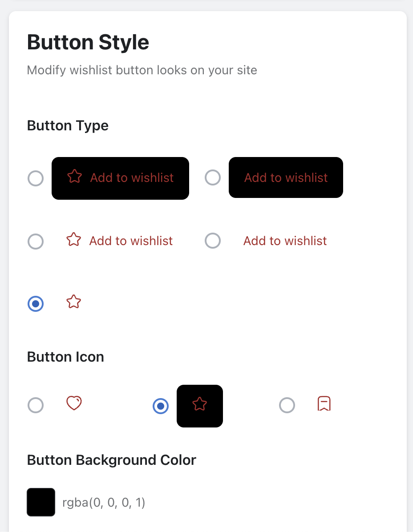Click star icon in filled wishlist button
Image resolution: width=413 pixels, height=532 pixels.
coord(75,177)
